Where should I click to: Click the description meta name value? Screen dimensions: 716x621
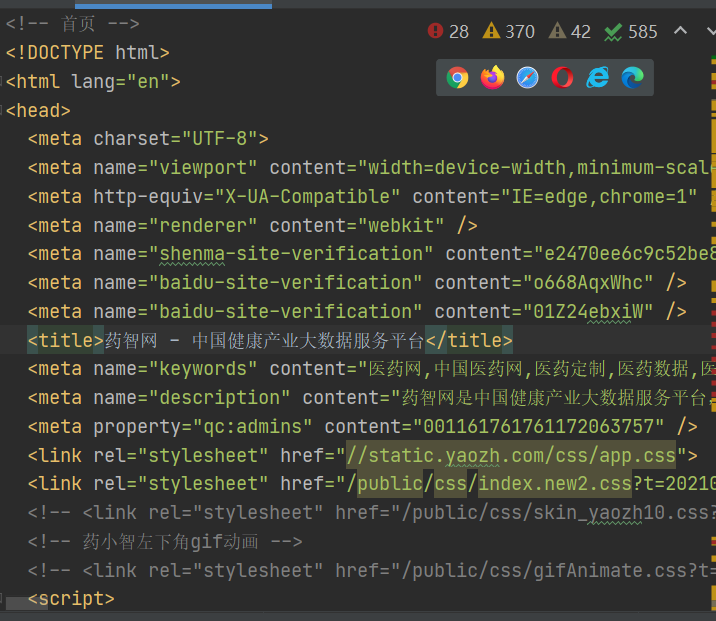[219, 398]
